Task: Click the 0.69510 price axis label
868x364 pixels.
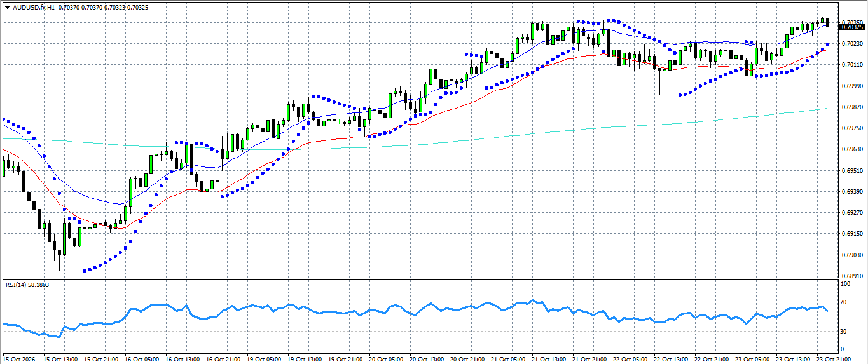Action: pyautogui.click(x=852, y=170)
